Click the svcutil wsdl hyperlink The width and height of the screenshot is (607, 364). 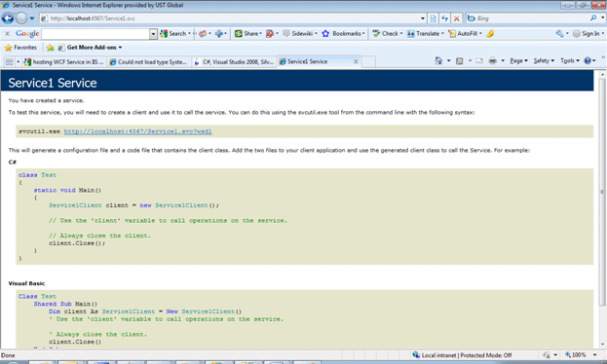click(137, 131)
